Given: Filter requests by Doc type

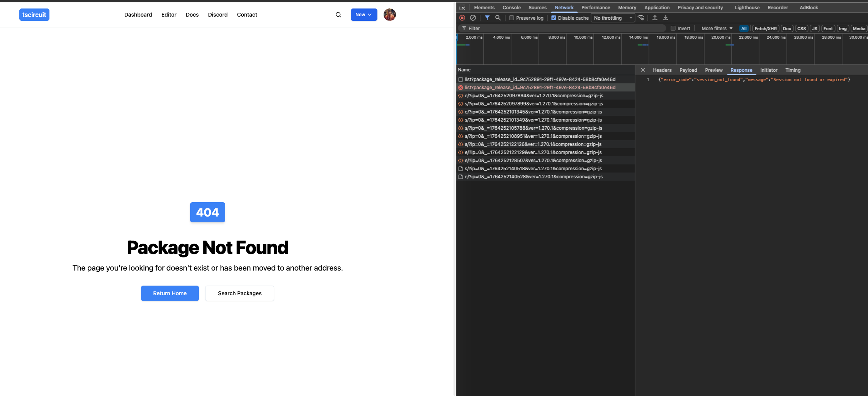Looking at the screenshot, I should (x=787, y=29).
